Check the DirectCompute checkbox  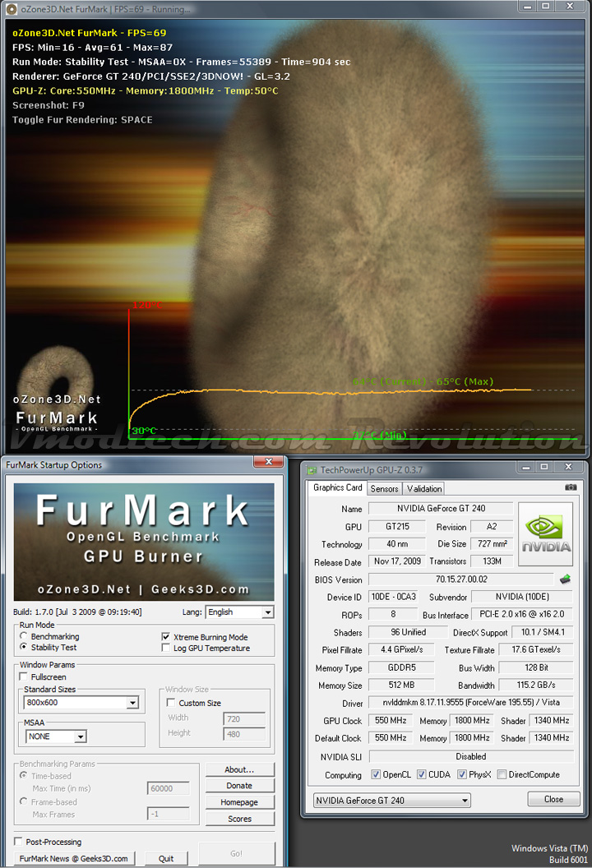[x=502, y=774]
